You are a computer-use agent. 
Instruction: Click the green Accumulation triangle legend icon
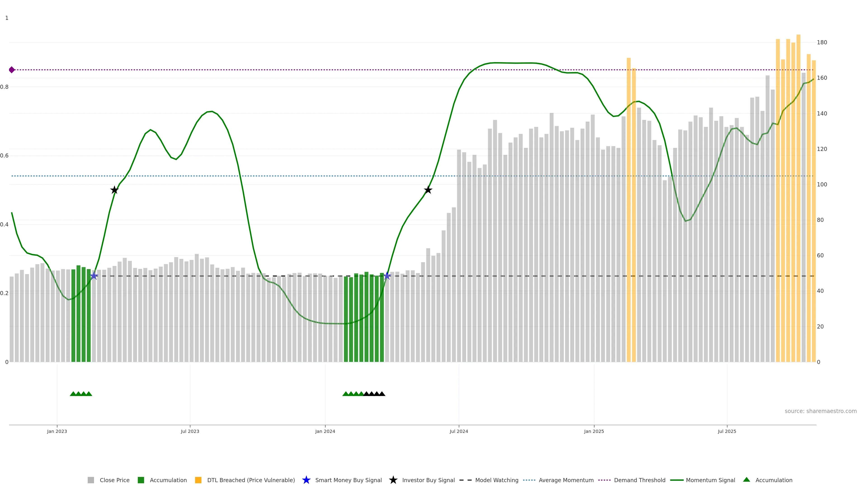[746, 480]
